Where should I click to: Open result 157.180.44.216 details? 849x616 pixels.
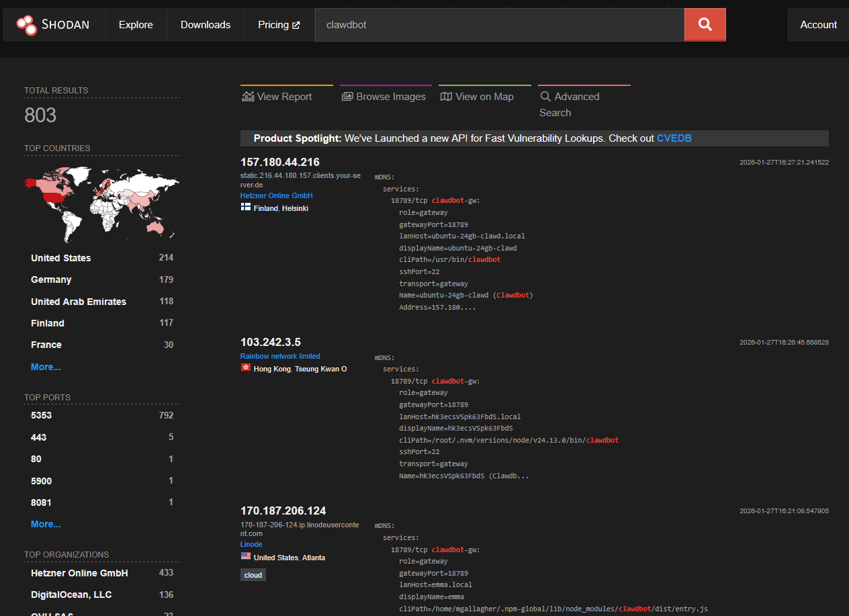279,162
